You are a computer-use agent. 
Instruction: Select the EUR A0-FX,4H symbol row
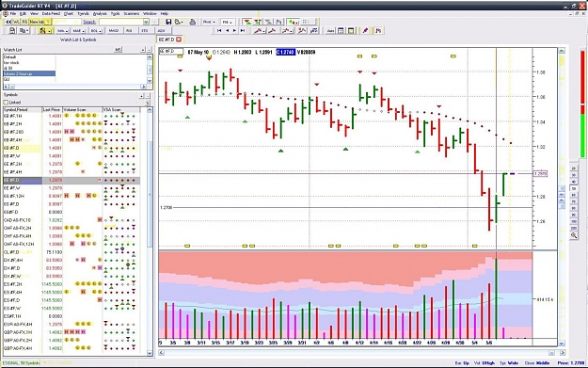point(72,324)
